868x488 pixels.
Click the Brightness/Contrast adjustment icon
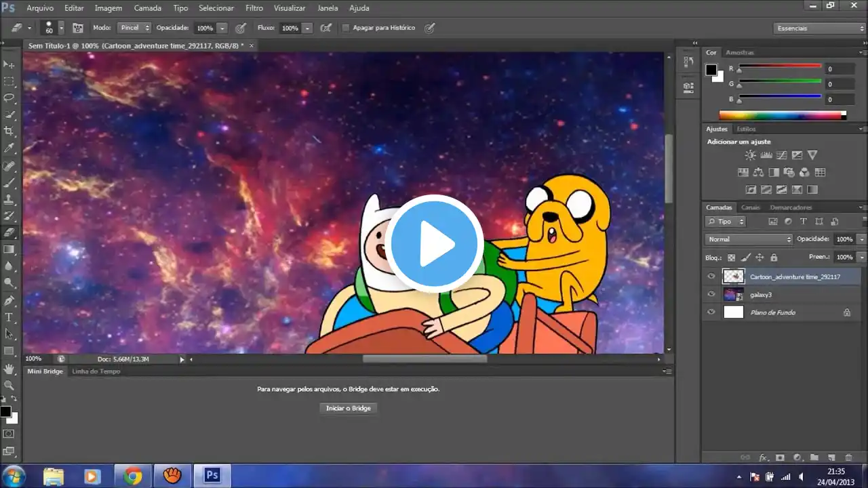click(750, 155)
